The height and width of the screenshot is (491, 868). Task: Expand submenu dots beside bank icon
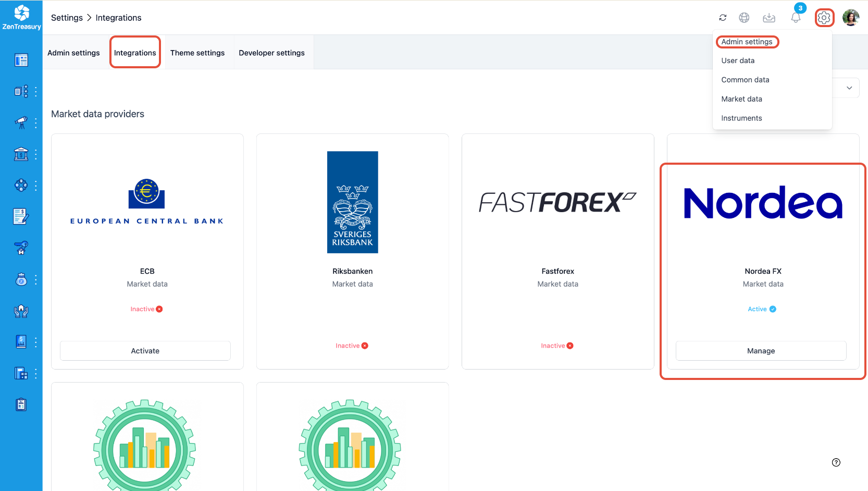36,154
